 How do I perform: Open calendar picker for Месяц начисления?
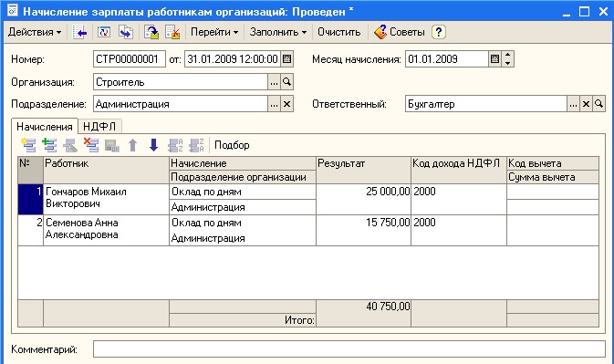pos(495,59)
